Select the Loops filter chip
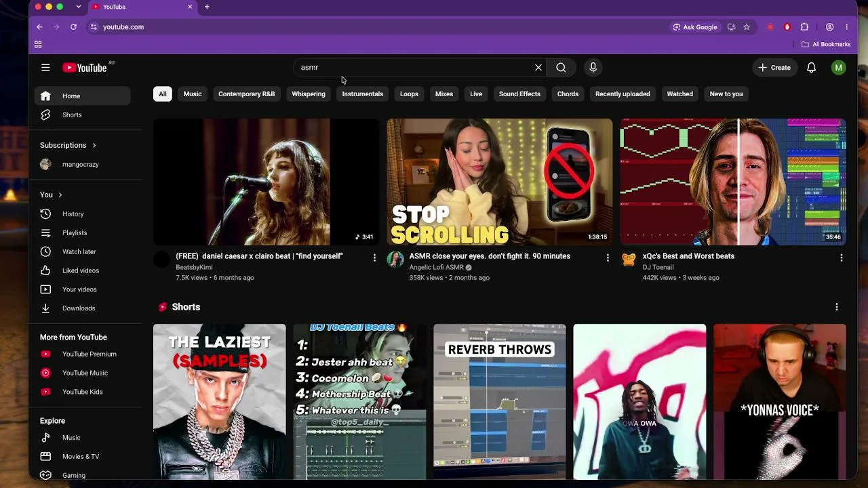The image size is (868, 488). click(x=409, y=94)
